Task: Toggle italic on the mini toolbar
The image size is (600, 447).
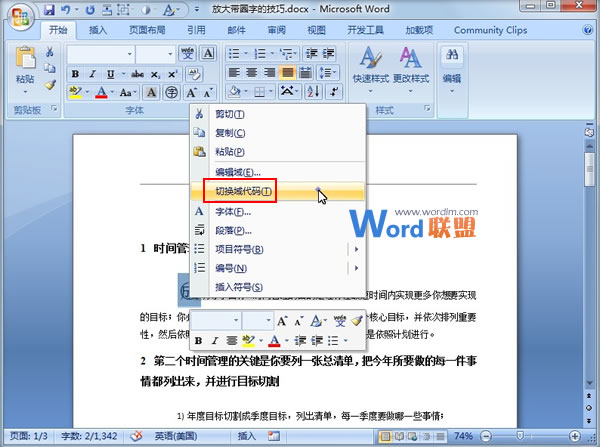Action: pyautogui.click(x=215, y=340)
